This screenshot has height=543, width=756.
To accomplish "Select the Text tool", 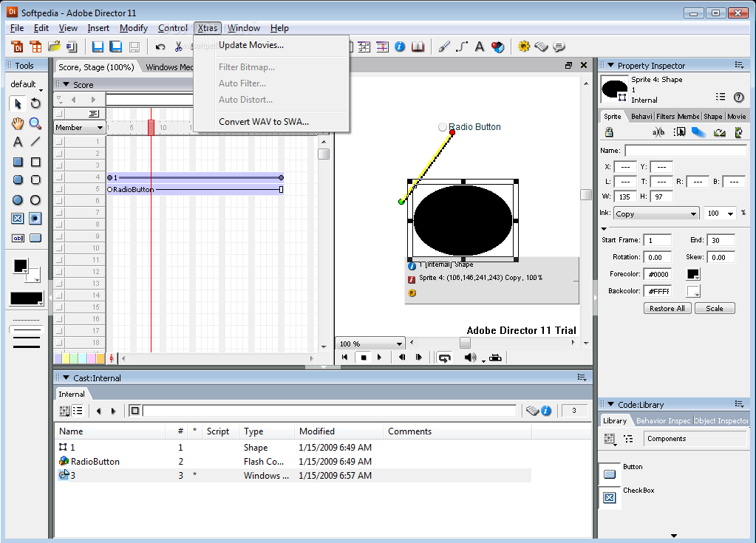I will point(18,142).
